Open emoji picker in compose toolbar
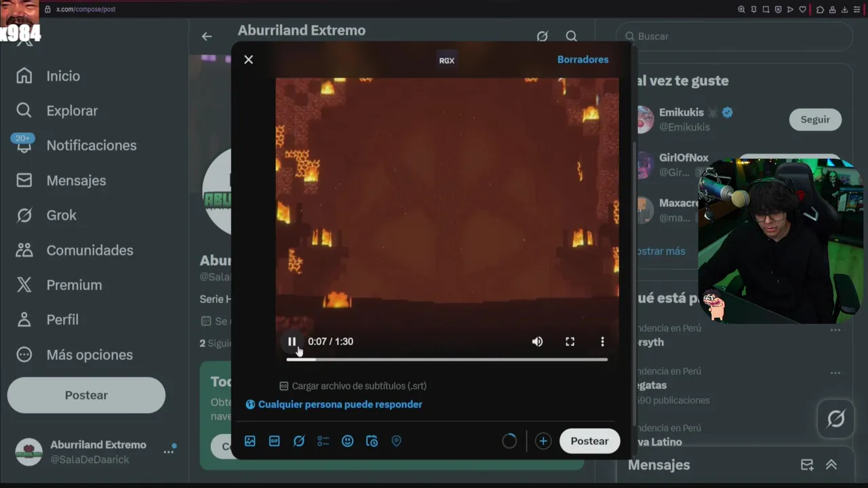Image resolution: width=868 pixels, height=488 pixels. click(x=348, y=441)
